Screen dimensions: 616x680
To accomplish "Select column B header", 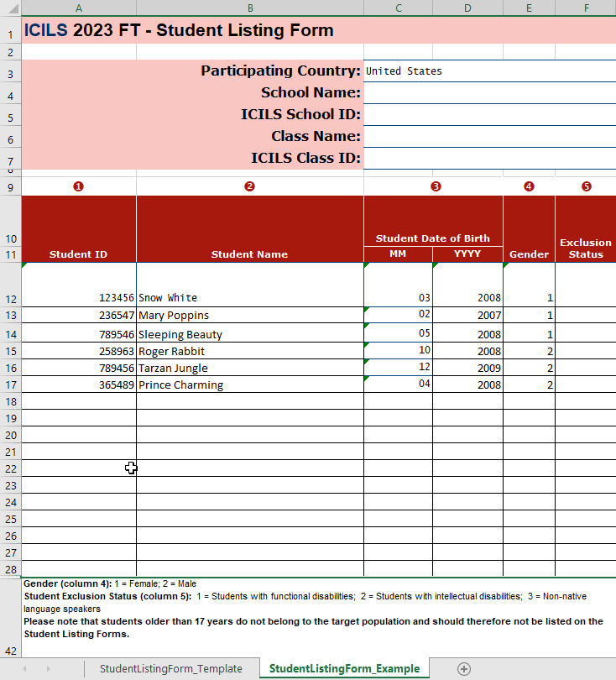I will pyautogui.click(x=249, y=8).
